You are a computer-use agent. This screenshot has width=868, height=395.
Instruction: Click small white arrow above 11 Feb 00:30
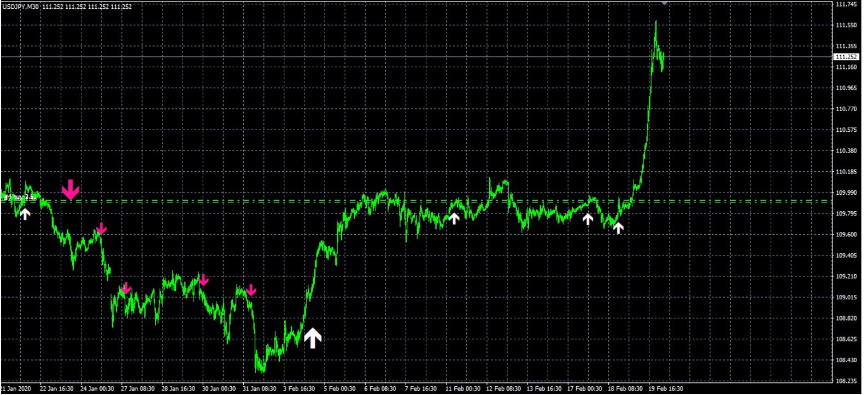coord(454,218)
